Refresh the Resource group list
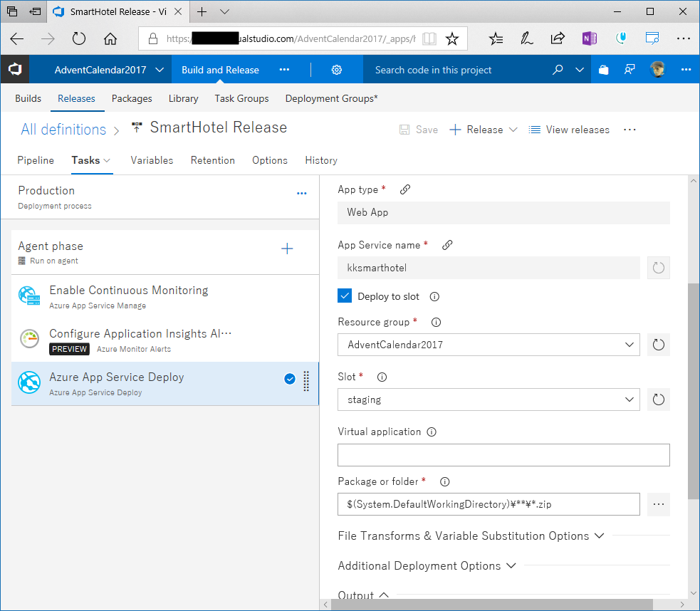This screenshot has width=700, height=611. (659, 345)
